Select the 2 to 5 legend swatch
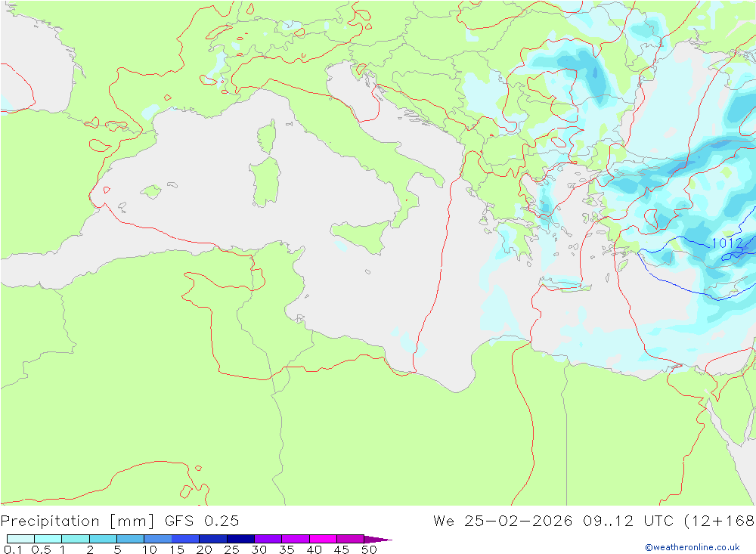This screenshot has width=756, height=554. pos(103,539)
